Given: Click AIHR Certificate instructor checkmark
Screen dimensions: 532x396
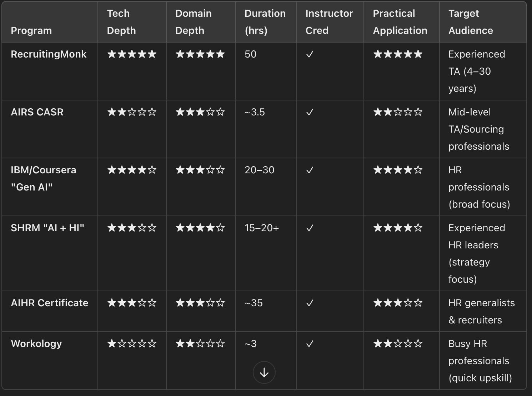Looking at the screenshot, I should click(x=310, y=303).
